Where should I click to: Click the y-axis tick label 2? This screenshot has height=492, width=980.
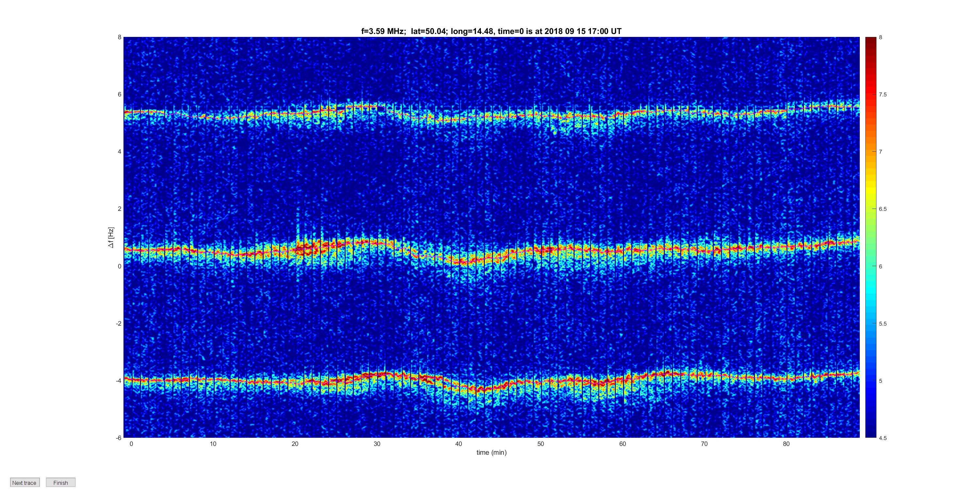pos(120,209)
